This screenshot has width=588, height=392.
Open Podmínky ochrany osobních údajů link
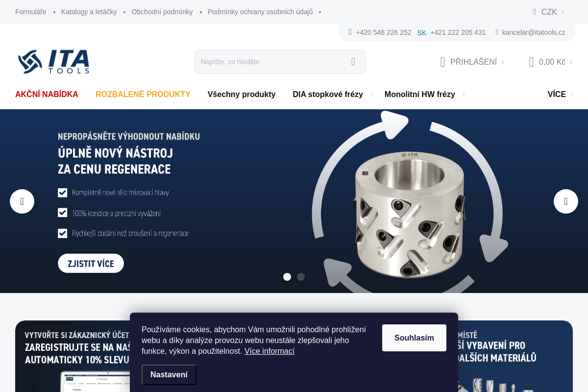pos(260,12)
